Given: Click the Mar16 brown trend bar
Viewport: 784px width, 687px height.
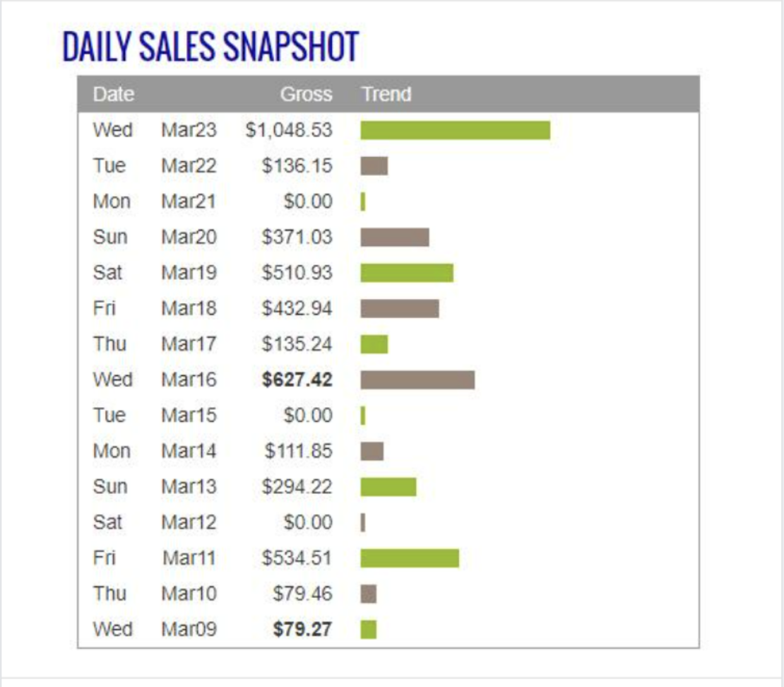Looking at the screenshot, I should click(x=417, y=380).
